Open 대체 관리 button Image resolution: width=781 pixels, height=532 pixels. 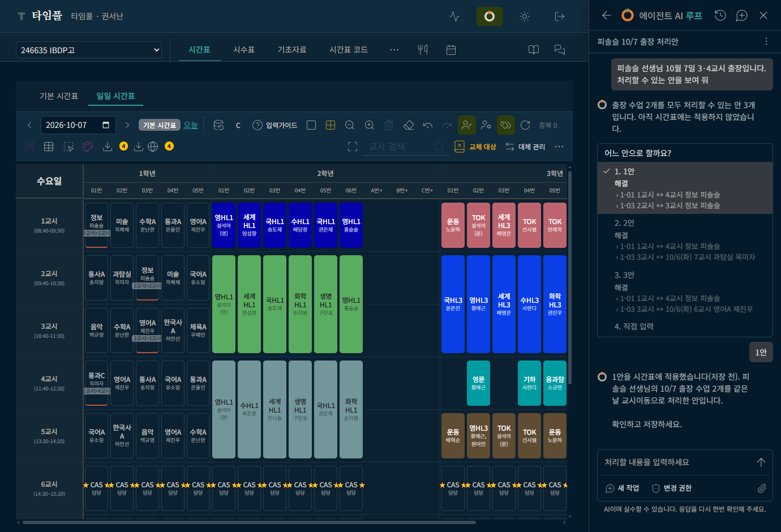[525, 147]
